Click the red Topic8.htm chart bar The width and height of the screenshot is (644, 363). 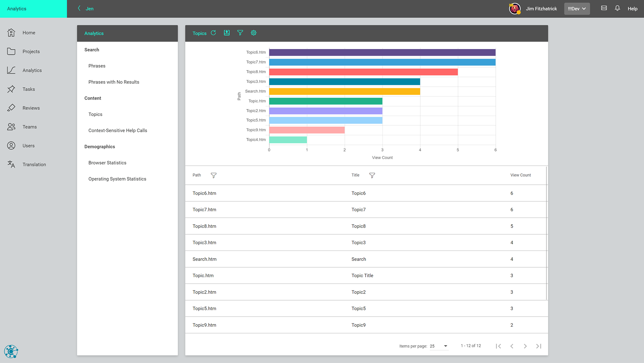[363, 72]
